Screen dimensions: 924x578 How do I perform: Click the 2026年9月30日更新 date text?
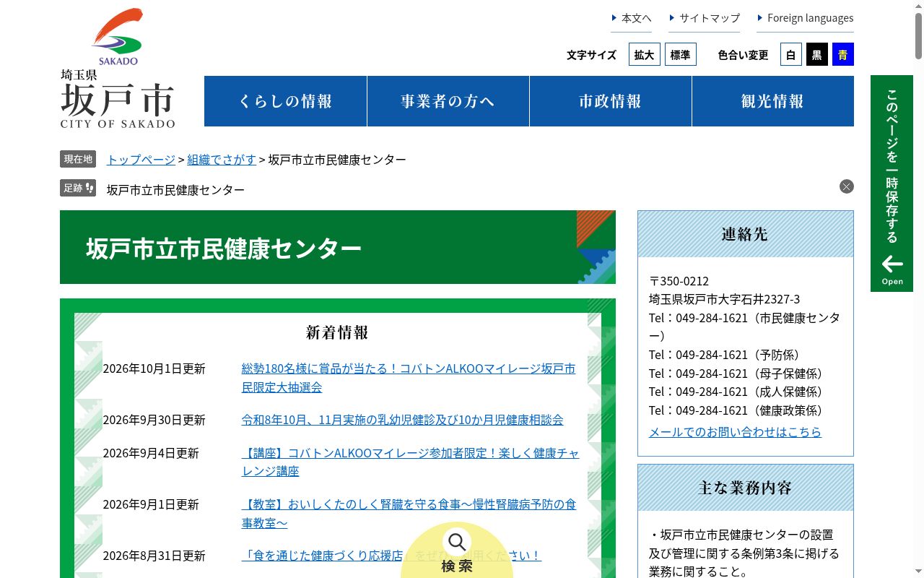pyautogui.click(x=154, y=420)
